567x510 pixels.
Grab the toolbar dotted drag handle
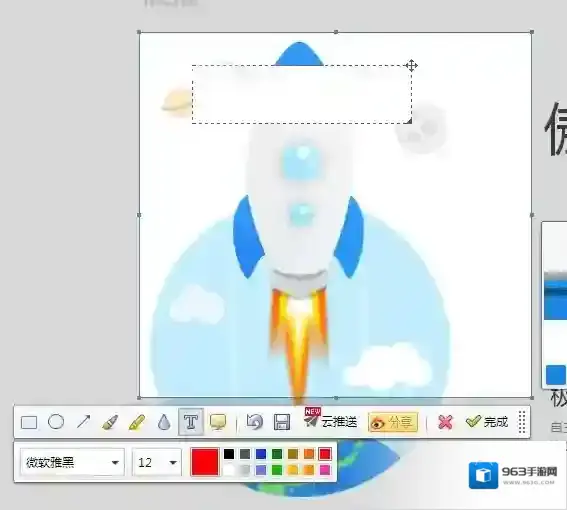pyautogui.click(x=522, y=422)
